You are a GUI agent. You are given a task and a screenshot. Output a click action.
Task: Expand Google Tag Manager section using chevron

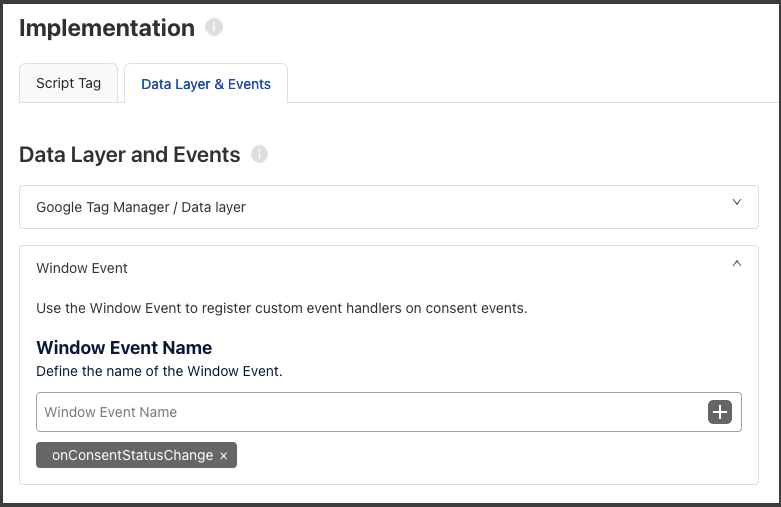point(737,202)
